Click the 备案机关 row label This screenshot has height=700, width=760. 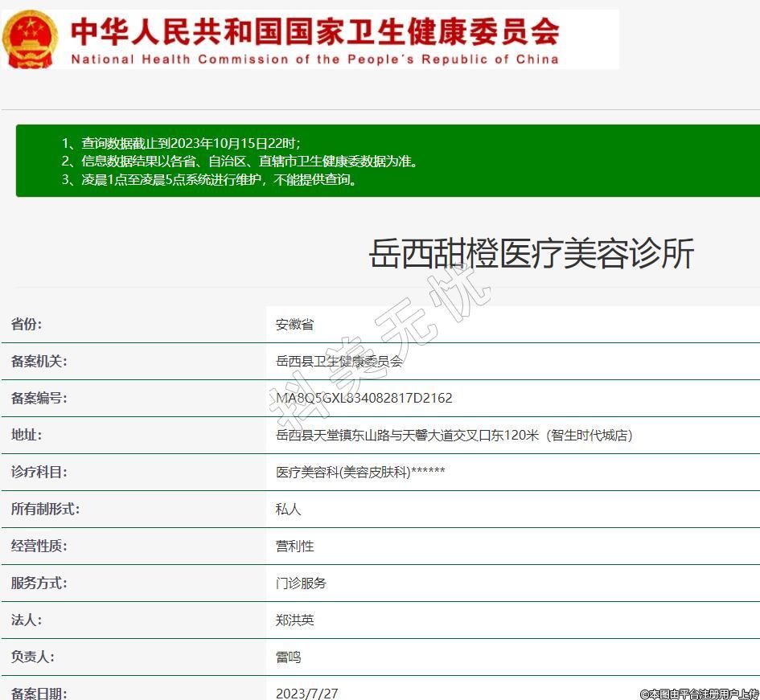(39, 362)
